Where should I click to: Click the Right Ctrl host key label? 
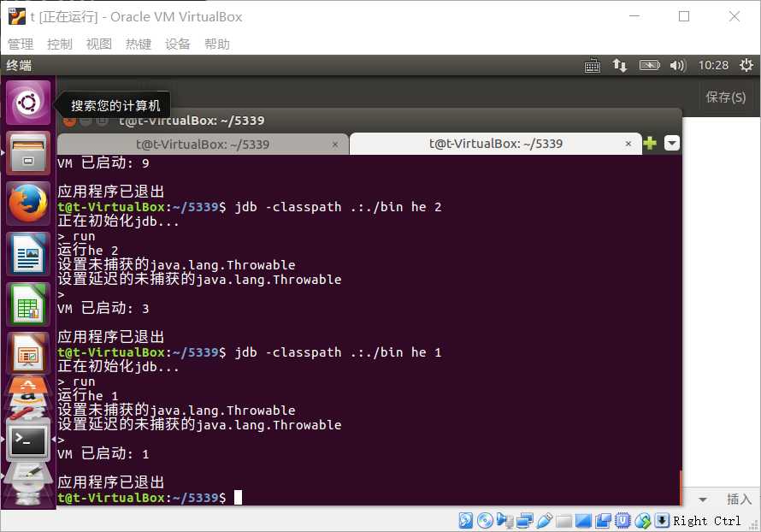[x=707, y=521]
